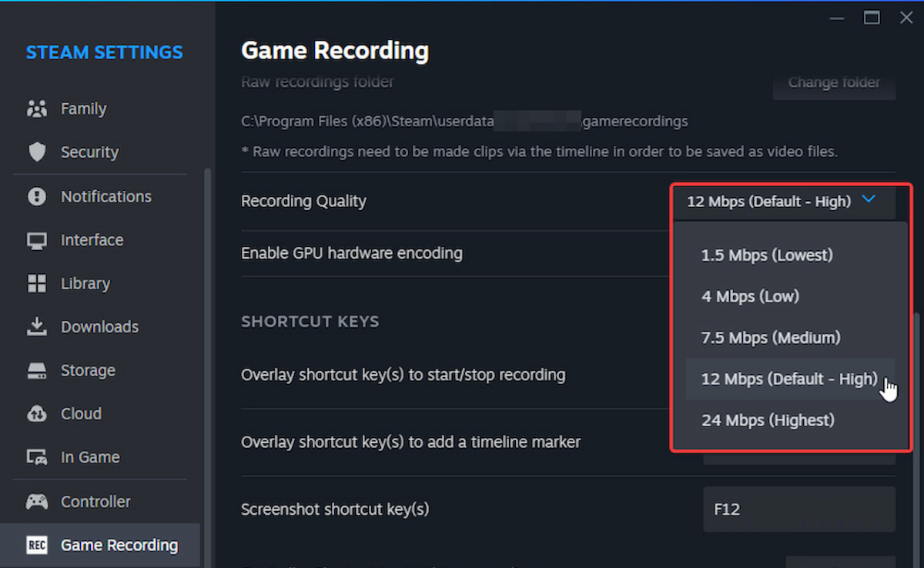The height and width of the screenshot is (568, 924).
Task: Open Storage settings via drive icon
Action: pos(36,370)
